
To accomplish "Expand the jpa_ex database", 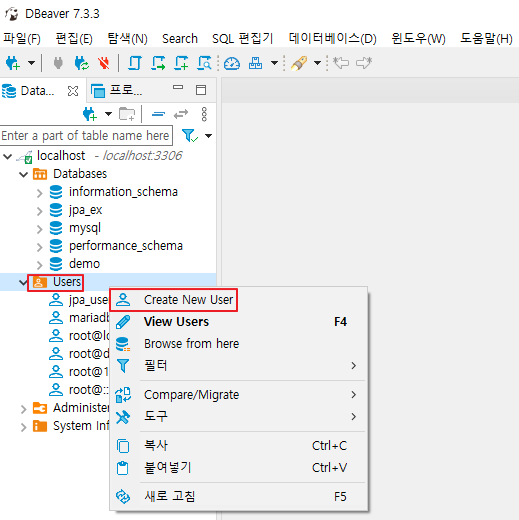I will click(39, 210).
